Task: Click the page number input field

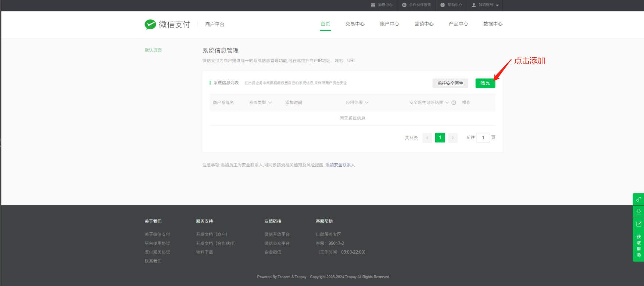Action: [483, 138]
